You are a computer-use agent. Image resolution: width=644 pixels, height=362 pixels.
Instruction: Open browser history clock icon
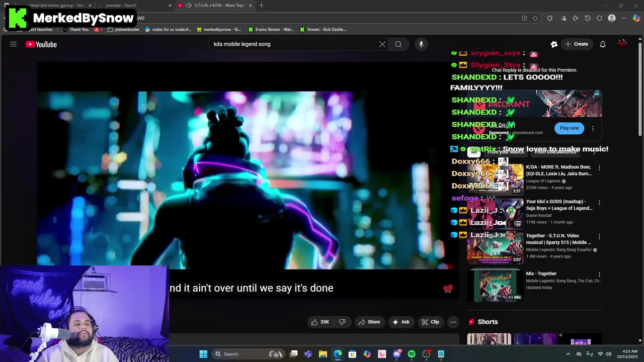[588, 18]
